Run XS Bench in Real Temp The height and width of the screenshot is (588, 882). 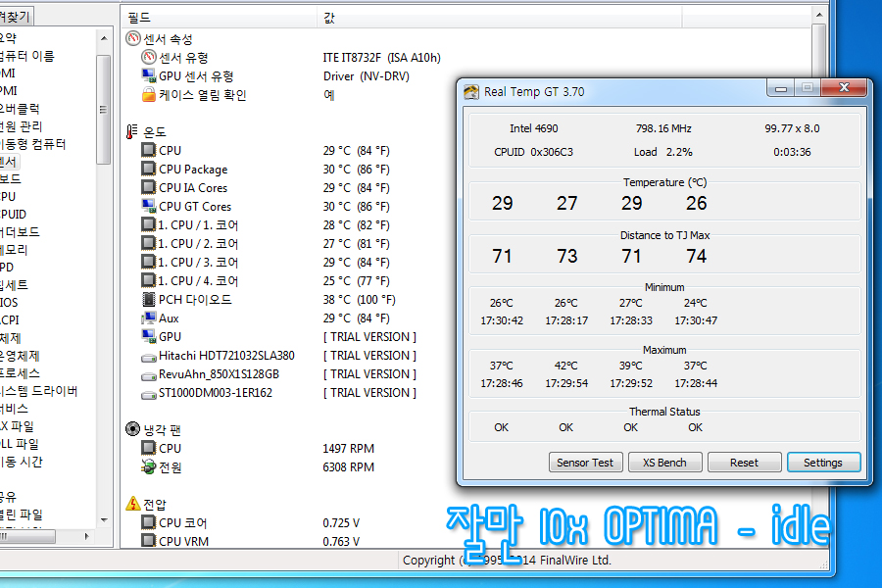coord(664,463)
